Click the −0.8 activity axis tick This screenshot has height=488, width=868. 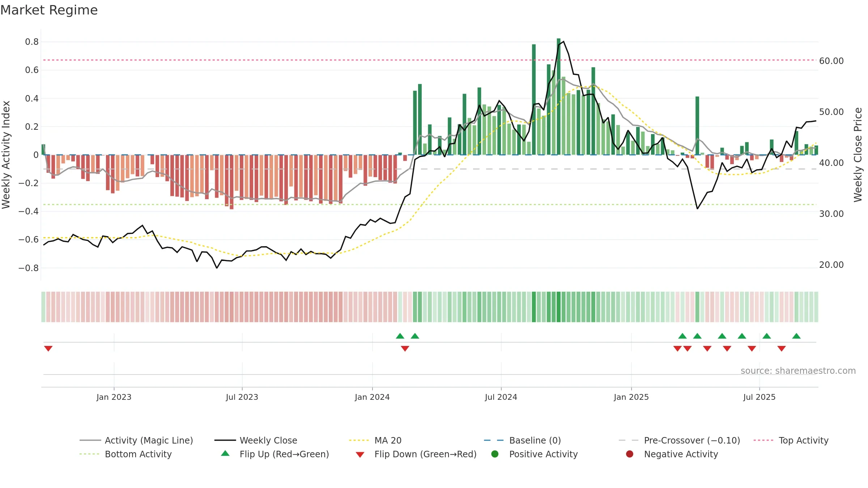click(28, 268)
